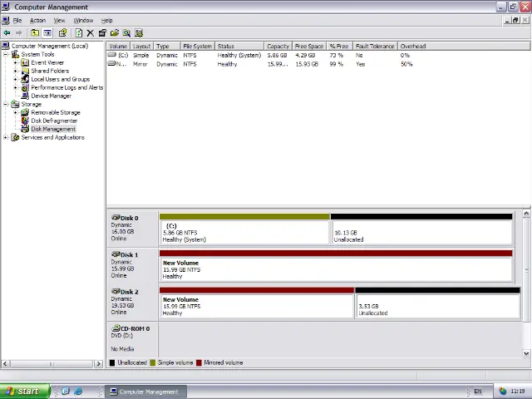Expand the Removable Storage node
The width and height of the screenshot is (532, 399).
click(15, 112)
